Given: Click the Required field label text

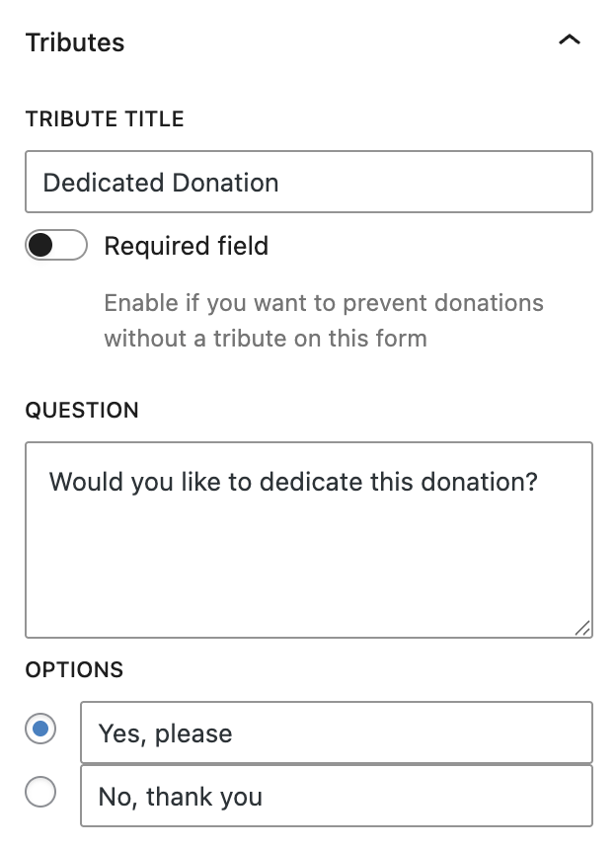Looking at the screenshot, I should click(186, 246).
